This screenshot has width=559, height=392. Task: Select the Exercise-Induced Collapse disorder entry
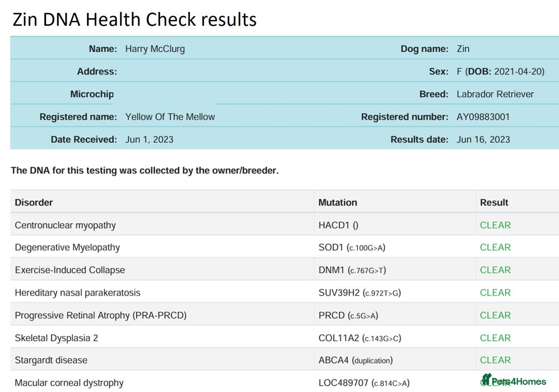click(70, 270)
